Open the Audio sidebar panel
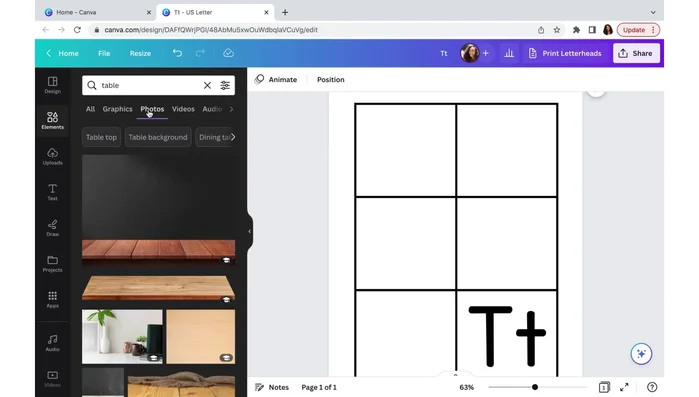This screenshot has width=699, height=397. coord(52,343)
